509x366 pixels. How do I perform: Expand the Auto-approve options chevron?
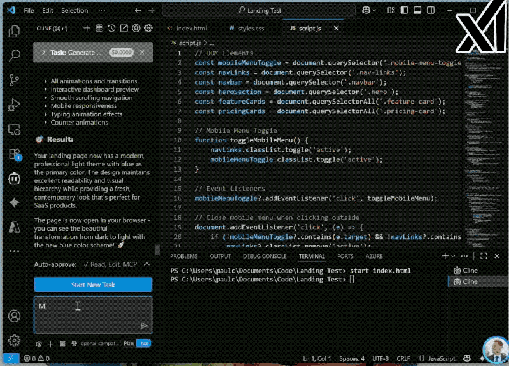147,264
